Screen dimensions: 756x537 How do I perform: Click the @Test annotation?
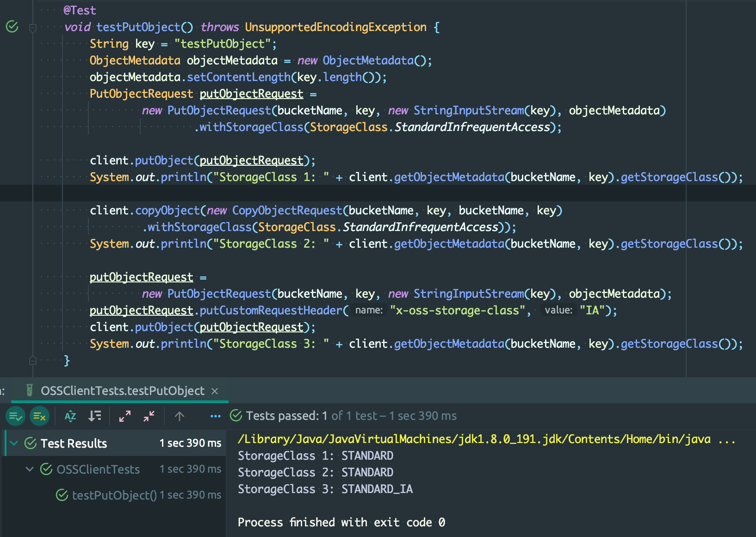pos(80,10)
